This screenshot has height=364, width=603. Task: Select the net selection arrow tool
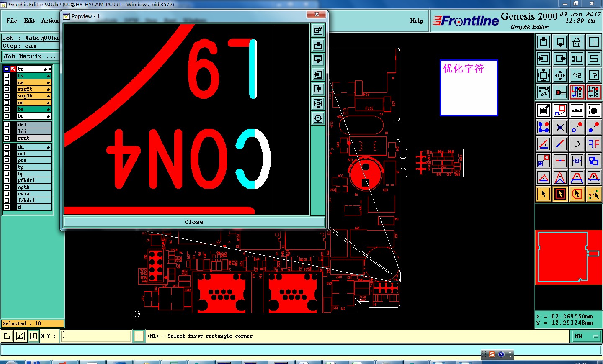[x=594, y=194]
